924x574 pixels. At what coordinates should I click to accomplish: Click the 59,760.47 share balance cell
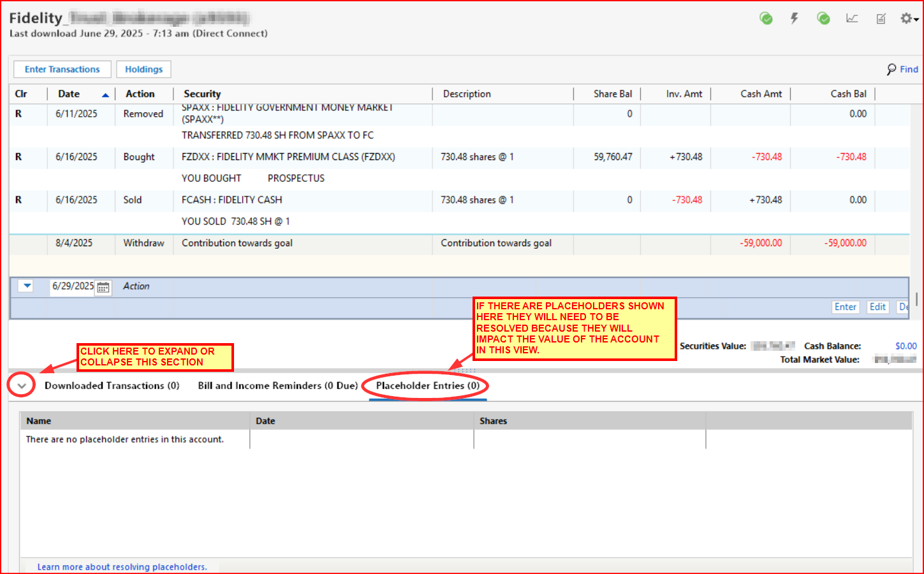pos(613,157)
